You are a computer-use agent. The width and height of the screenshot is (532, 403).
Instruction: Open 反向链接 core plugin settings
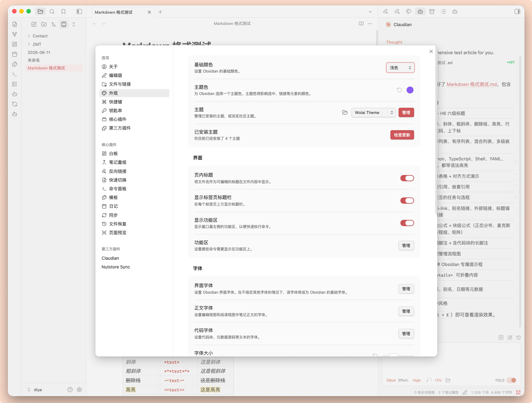click(134, 171)
